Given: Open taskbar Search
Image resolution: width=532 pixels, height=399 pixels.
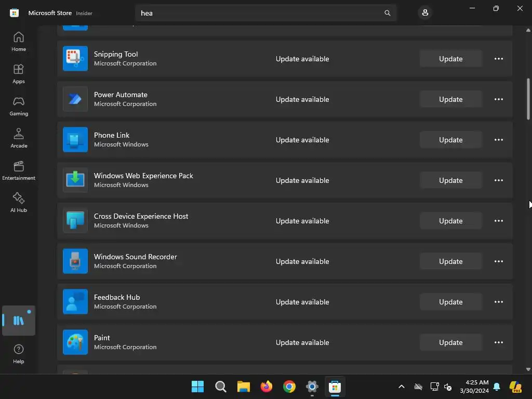Looking at the screenshot, I should click(x=220, y=386).
